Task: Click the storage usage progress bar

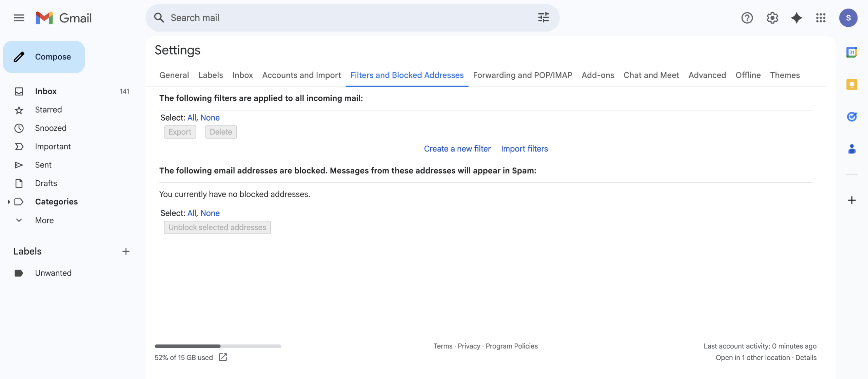Action: [218, 346]
